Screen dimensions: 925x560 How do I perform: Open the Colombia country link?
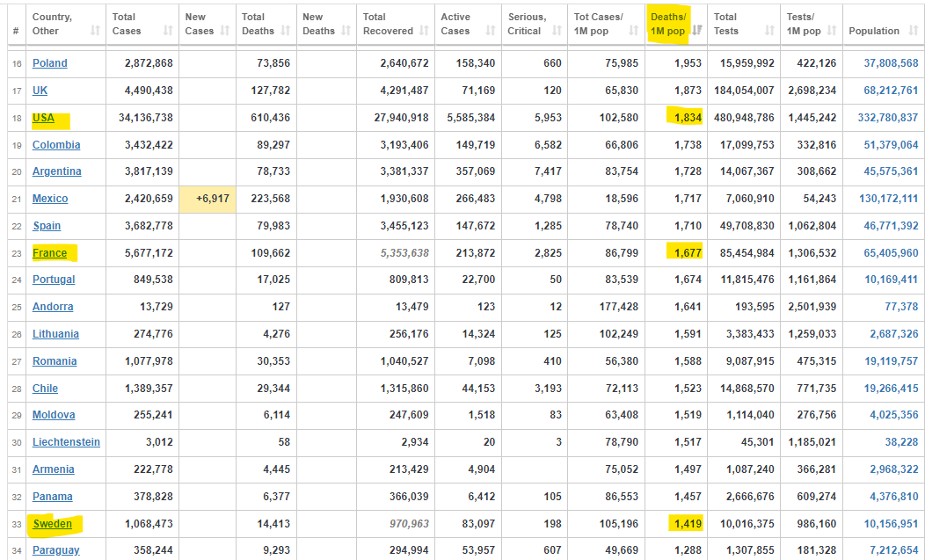(x=56, y=144)
